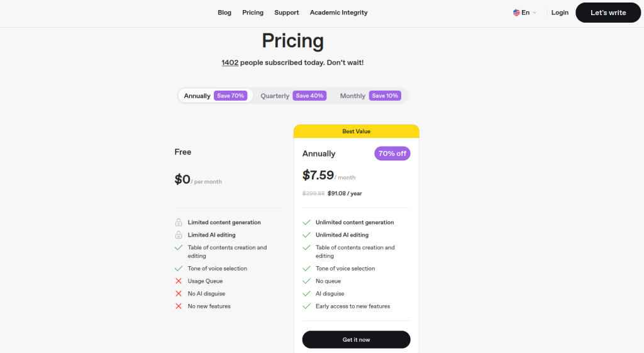Click red X icon beside No AI disguise

[179, 293]
